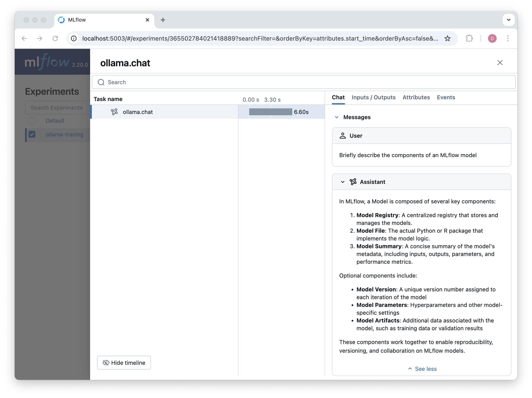Hide the timeline view

124,363
